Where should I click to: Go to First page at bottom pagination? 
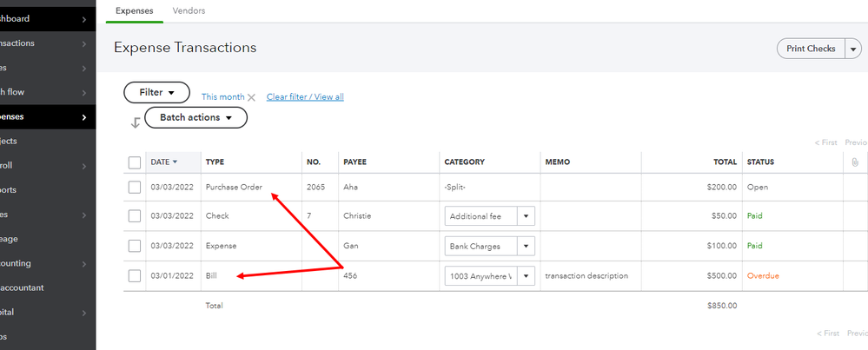[x=828, y=333]
